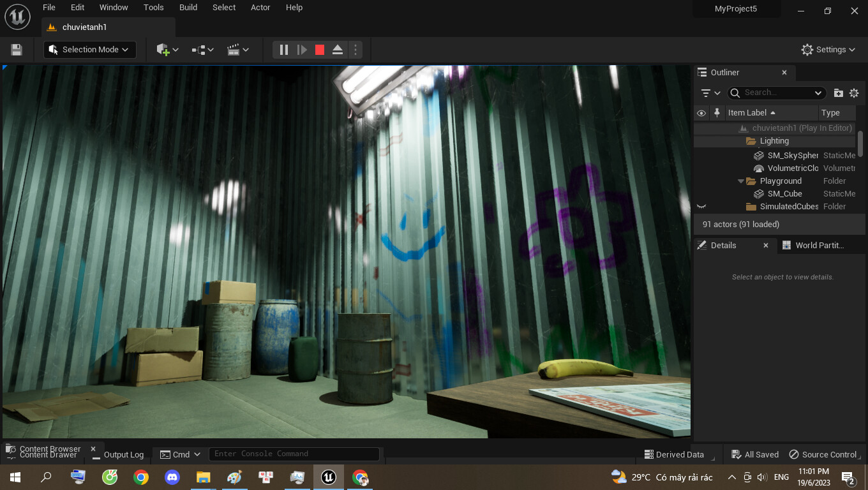Select the SM_SkySphere actor row
The image size is (868, 490).
(774, 156)
